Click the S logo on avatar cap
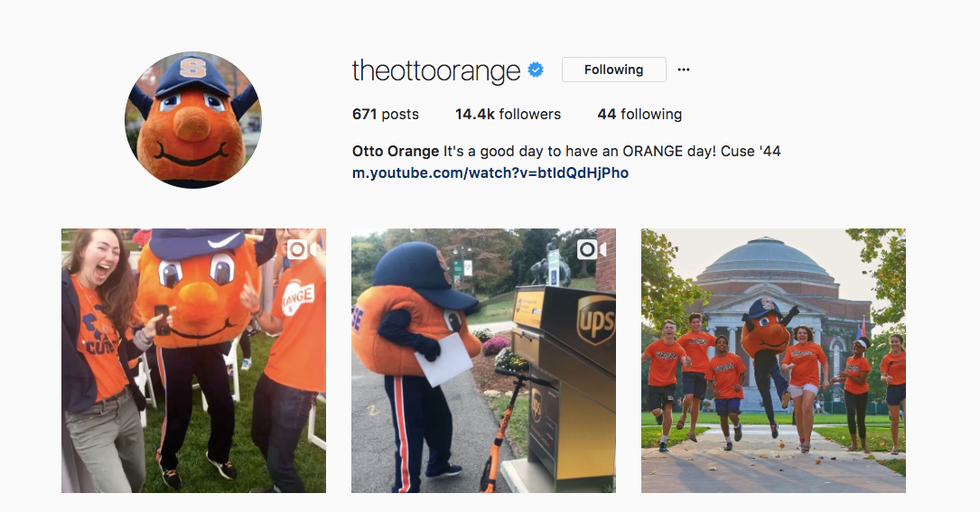 [x=192, y=67]
